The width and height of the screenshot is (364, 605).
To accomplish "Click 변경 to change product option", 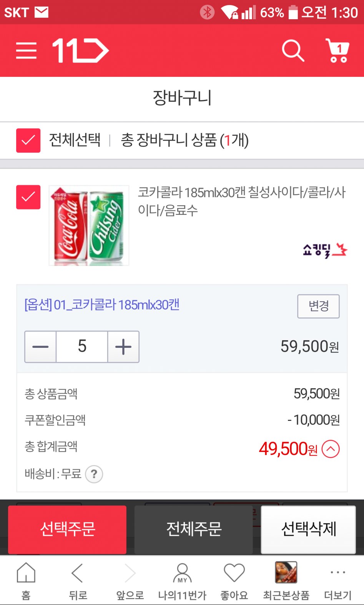I will pyautogui.click(x=318, y=306).
